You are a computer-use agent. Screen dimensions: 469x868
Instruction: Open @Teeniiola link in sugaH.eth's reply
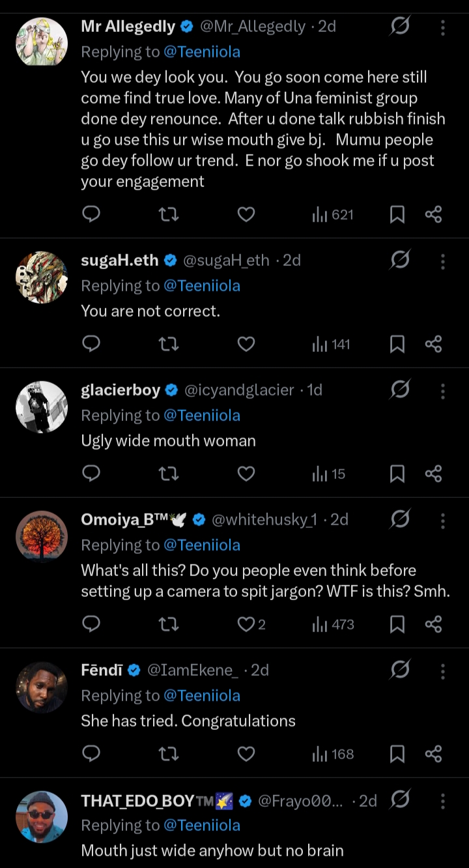(201, 285)
